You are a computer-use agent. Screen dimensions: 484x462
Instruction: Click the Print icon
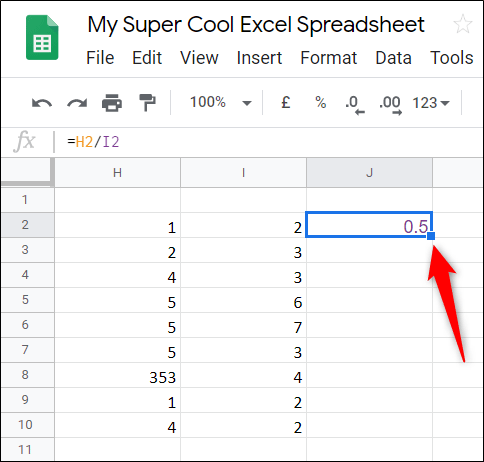(x=112, y=103)
